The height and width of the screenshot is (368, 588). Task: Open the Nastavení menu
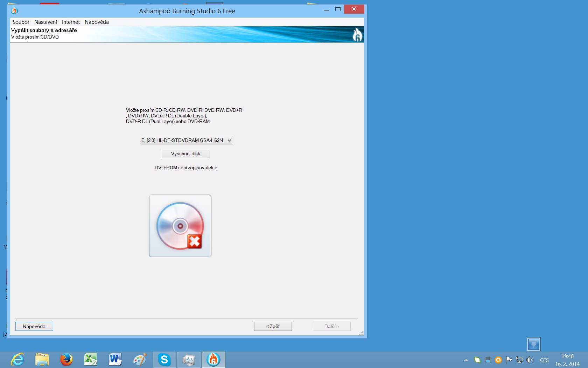tap(45, 22)
